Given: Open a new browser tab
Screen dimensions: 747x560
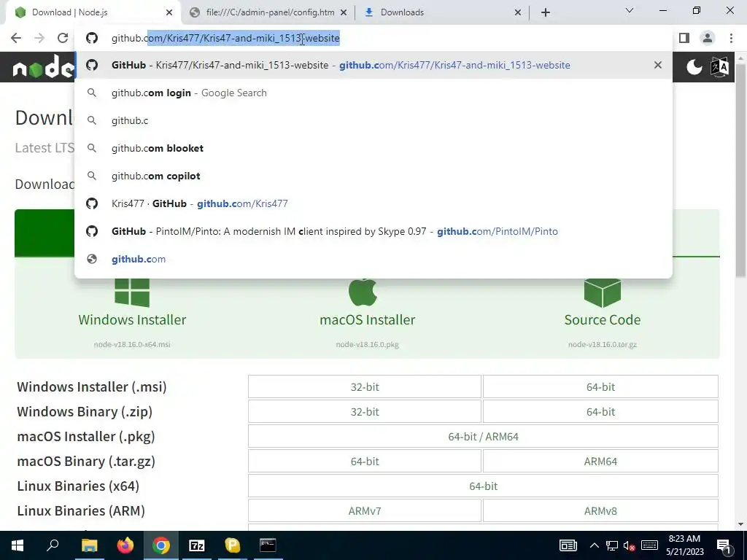Looking at the screenshot, I should pos(546,12).
